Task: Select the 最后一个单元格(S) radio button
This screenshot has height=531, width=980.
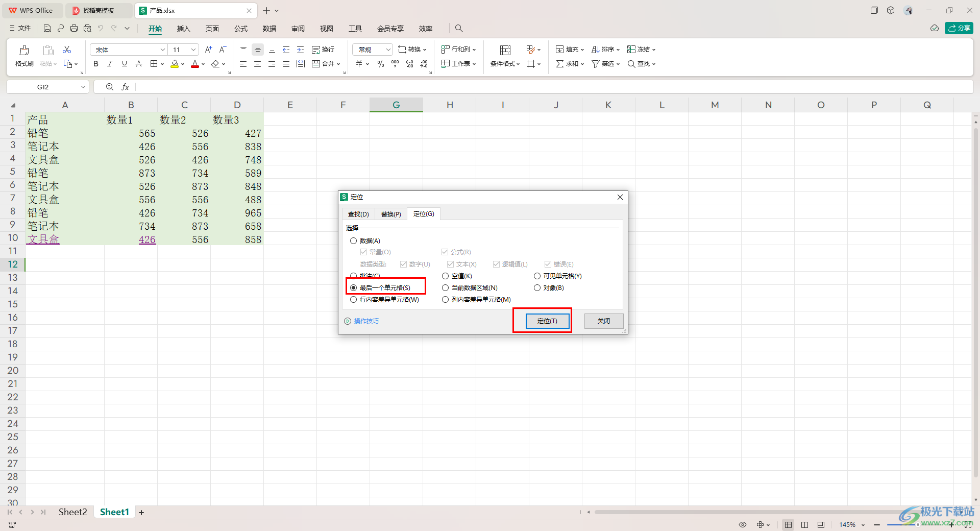Action: (x=353, y=288)
